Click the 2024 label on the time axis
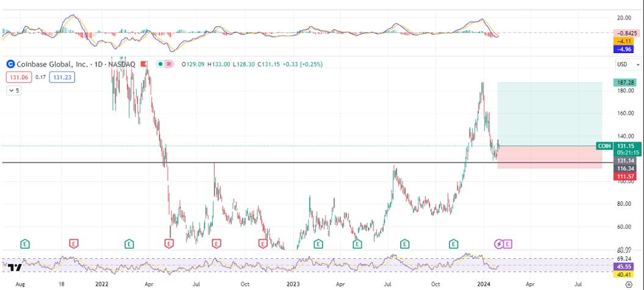The image size is (644, 290). (485, 284)
